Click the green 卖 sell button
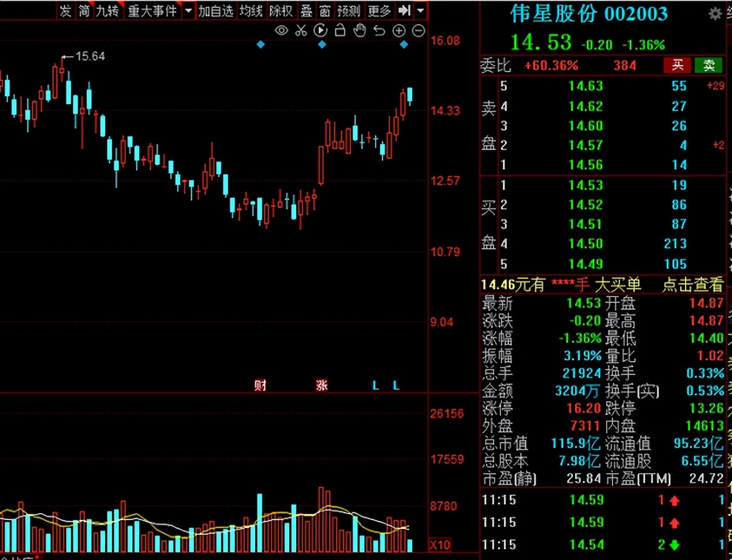This screenshot has width=732, height=560. point(709,65)
